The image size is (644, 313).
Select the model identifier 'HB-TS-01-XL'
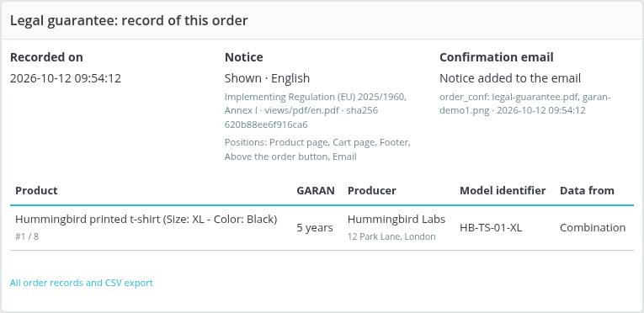coord(491,227)
